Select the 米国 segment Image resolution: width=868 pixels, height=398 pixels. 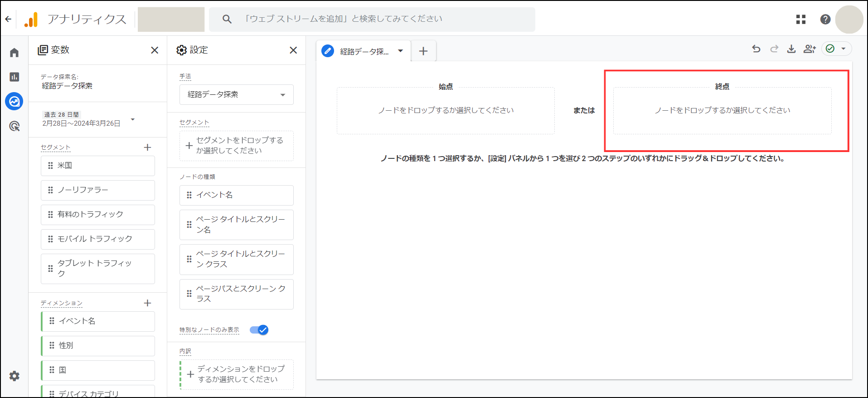[x=98, y=166]
